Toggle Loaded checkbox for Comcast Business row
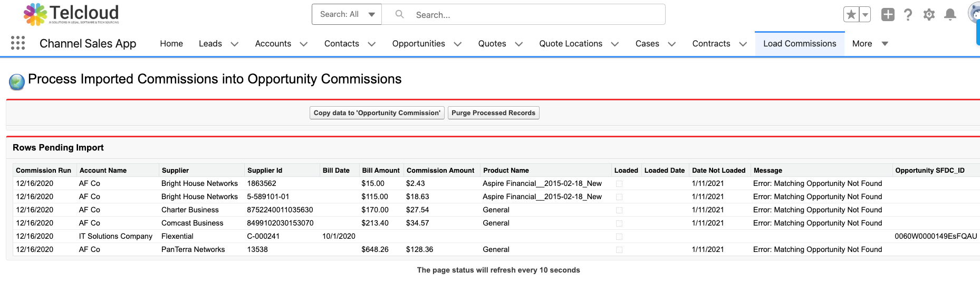Image resolution: width=980 pixels, height=290 pixels. [x=619, y=223]
